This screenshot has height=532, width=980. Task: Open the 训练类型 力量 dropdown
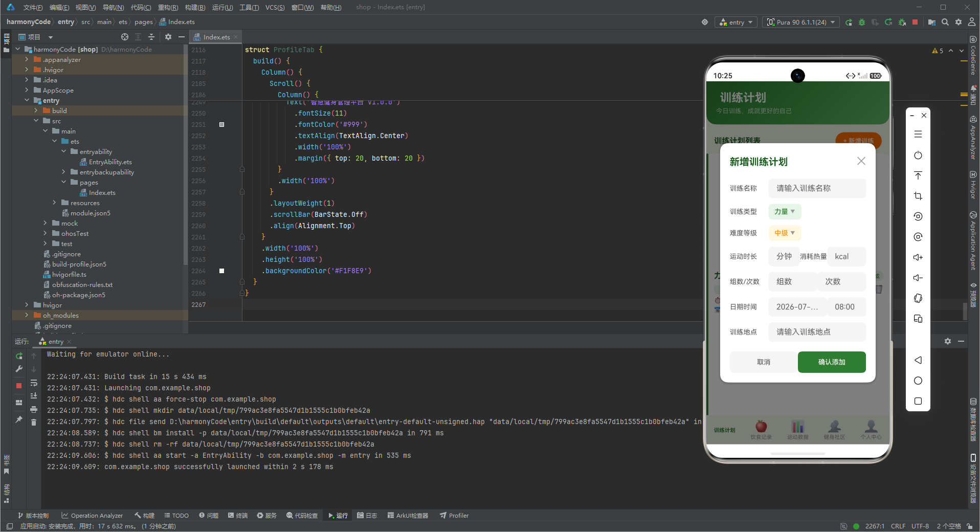click(x=785, y=211)
